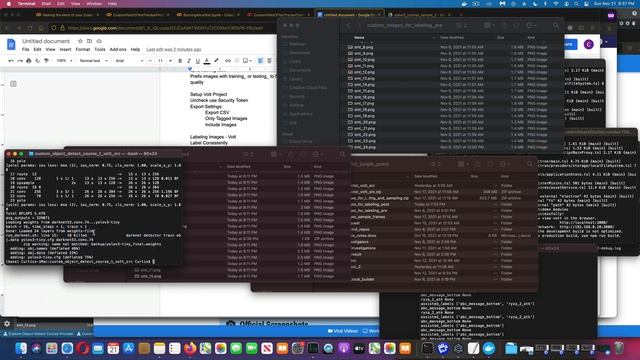Open the Insert image dropdown
The width and height of the screenshot is (640, 360).
(247, 61)
